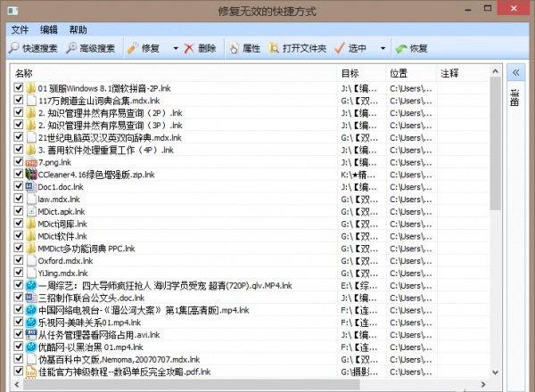Click Word icon of Doc1.doc.lnk
The width and height of the screenshot is (535, 392).
(x=30, y=187)
